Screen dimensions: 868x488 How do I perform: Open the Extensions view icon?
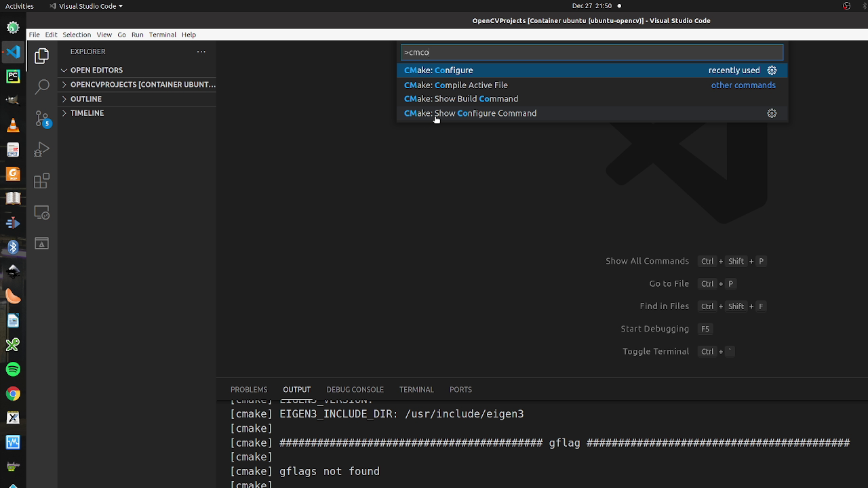click(42, 181)
